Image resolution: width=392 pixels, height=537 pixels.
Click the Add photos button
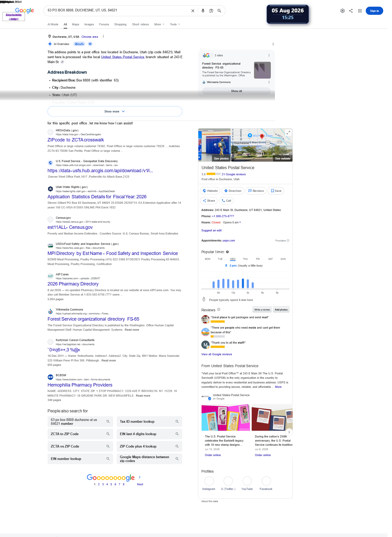(x=281, y=310)
